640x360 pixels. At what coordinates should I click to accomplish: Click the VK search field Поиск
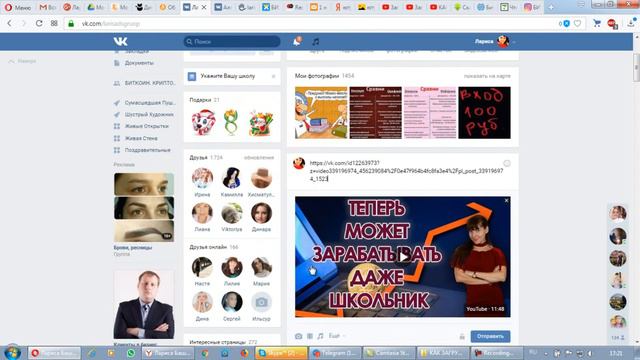pos(232,42)
